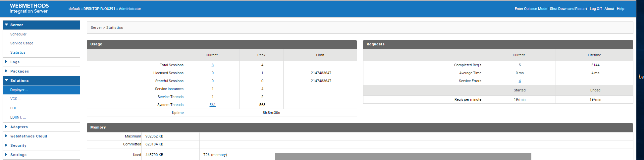
Task: Click the Security section label
Action: [18, 145]
